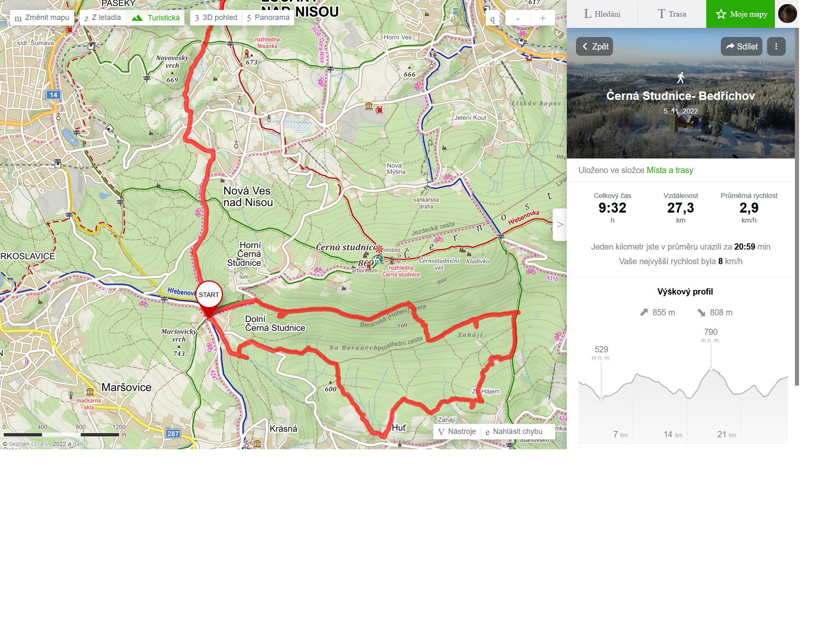Click the 790 m peak on the elevation profile

click(x=711, y=369)
